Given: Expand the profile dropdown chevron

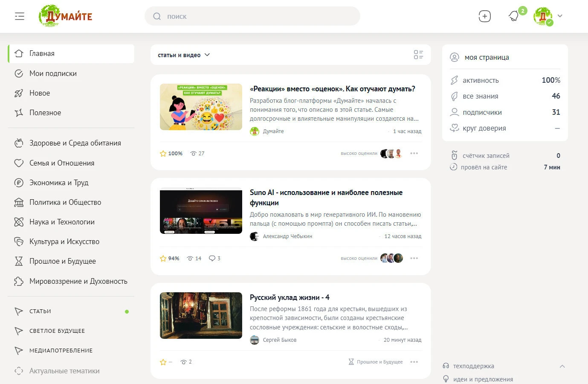Looking at the screenshot, I should tap(560, 16).
